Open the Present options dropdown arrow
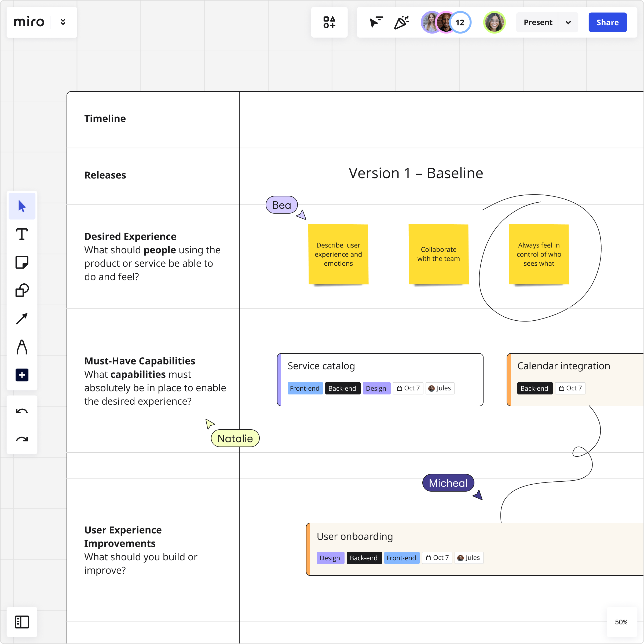Image resolution: width=644 pixels, height=644 pixels. 568,22
